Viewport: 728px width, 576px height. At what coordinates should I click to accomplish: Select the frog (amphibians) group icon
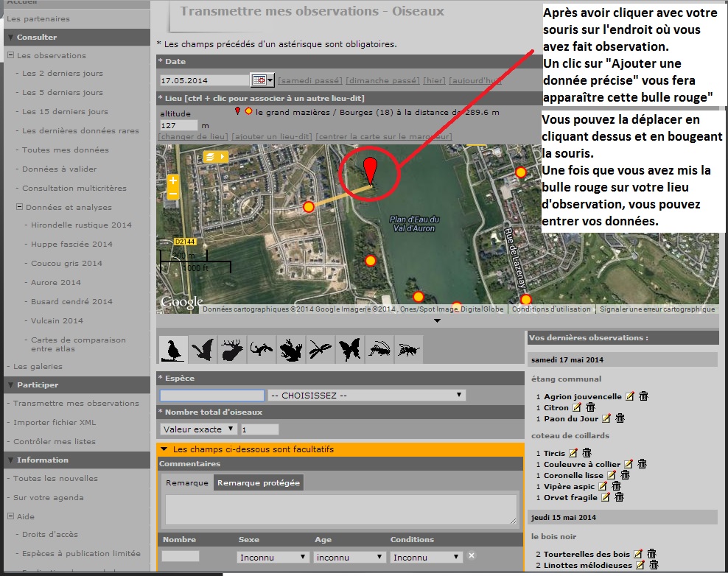(290, 349)
